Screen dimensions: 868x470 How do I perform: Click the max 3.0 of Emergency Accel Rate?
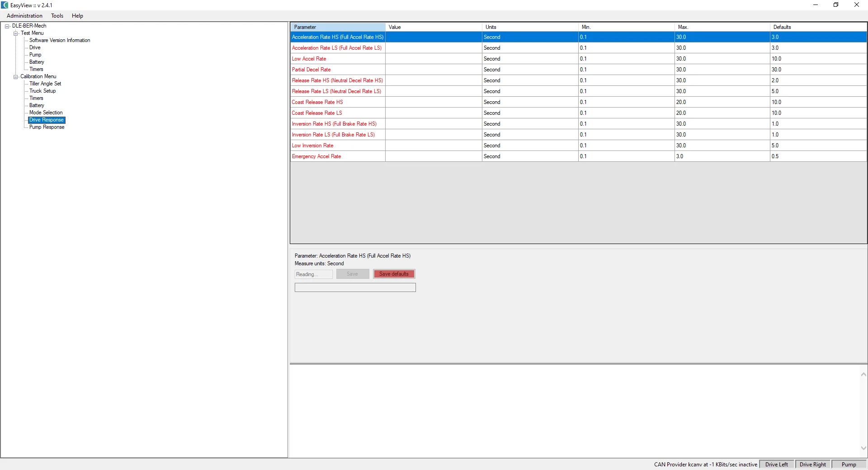(722, 156)
